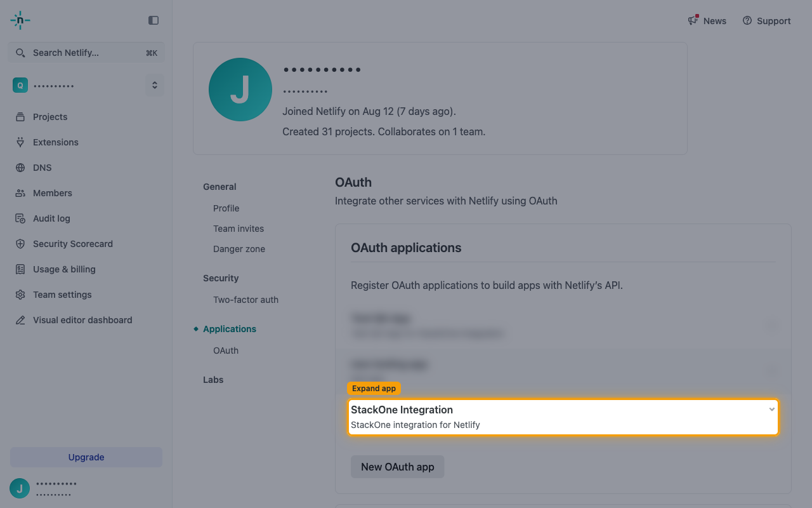Open Team settings page
The height and width of the screenshot is (508, 812).
(62, 295)
